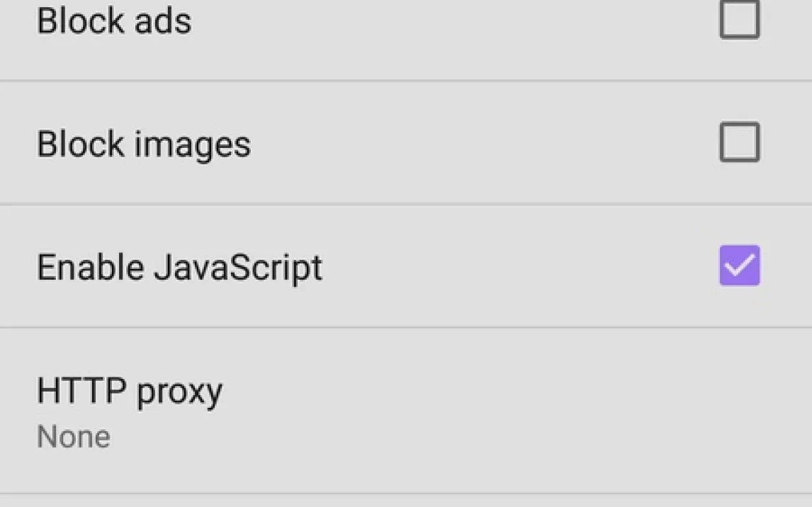812x507 pixels.
Task: Click the empty box beside Block images
Action: pos(740,142)
